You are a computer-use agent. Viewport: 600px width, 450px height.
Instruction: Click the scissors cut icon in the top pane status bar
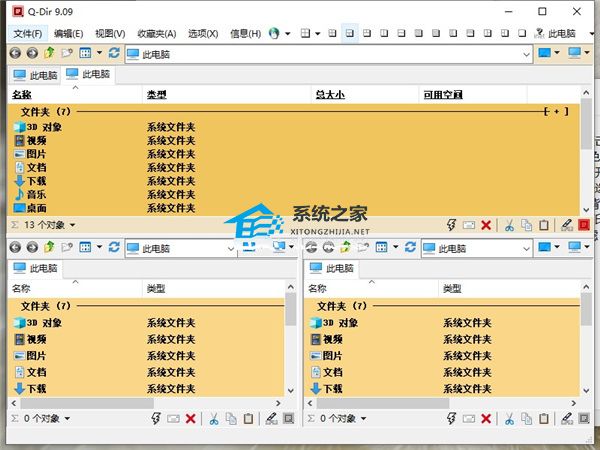(x=509, y=225)
